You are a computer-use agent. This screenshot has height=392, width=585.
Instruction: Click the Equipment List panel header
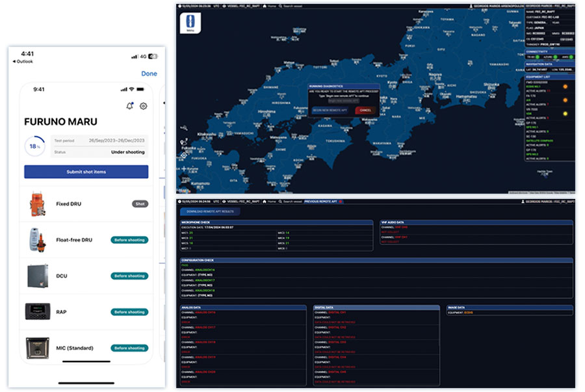click(549, 77)
